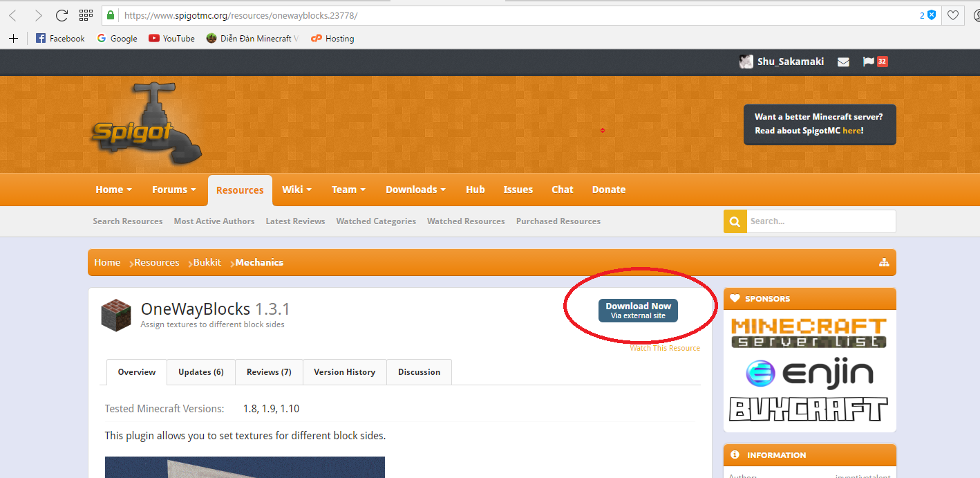The height and width of the screenshot is (478, 980).
Task: Go back with the browser back arrow
Action: point(13,15)
